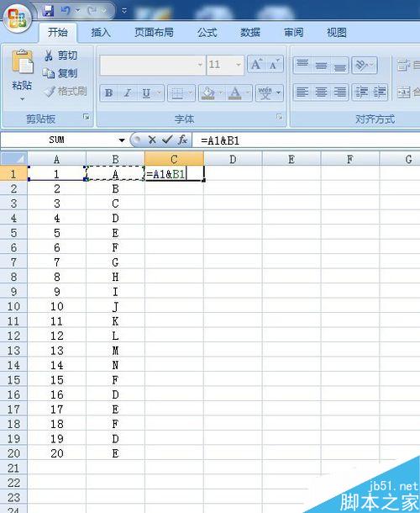Screen dimensions: 420x513
Task: Click the wrap text icon
Action: click(403, 65)
